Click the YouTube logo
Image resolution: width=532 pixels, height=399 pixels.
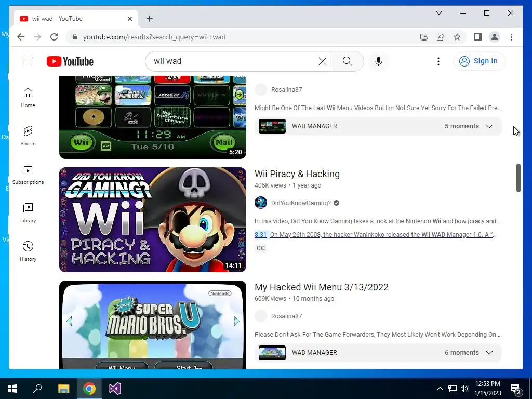tap(70, 61)
